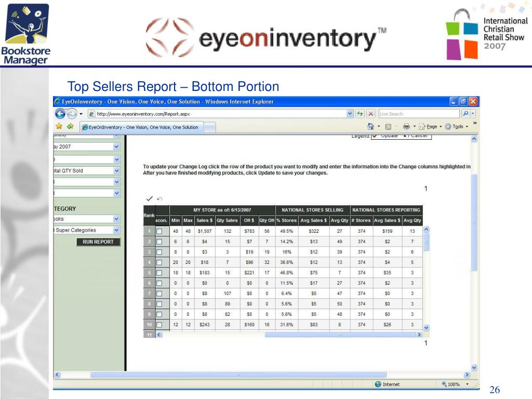This screenshot has height=399, width=532.
Task: Click the browser Back arrow button
Action: pyautogui.click(x=60, y=114)
